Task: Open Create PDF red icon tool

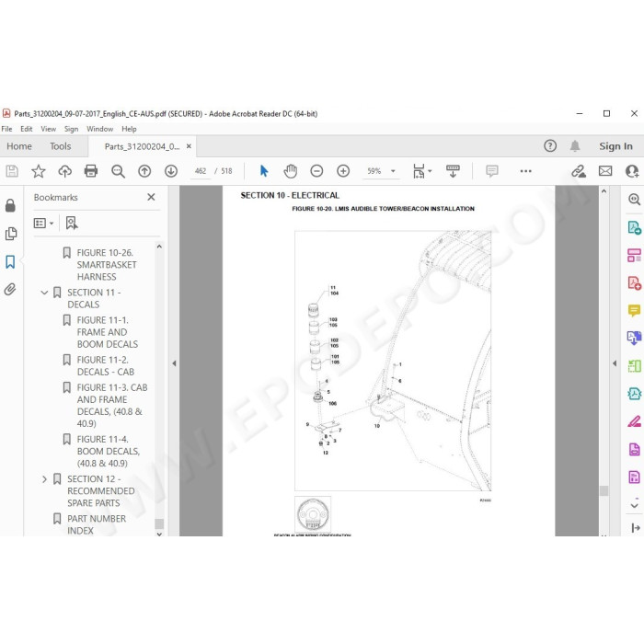Action: point(634,283)
